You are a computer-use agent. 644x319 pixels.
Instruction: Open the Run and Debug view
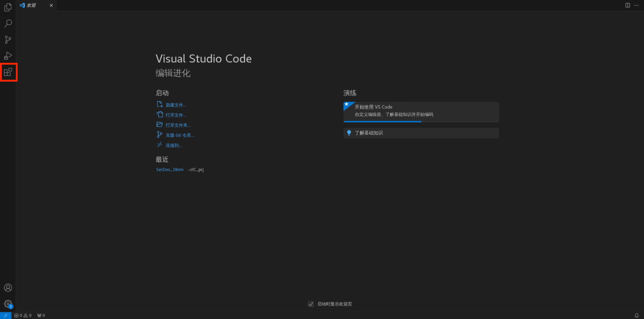pyautogui.click(x=8, y=56)
